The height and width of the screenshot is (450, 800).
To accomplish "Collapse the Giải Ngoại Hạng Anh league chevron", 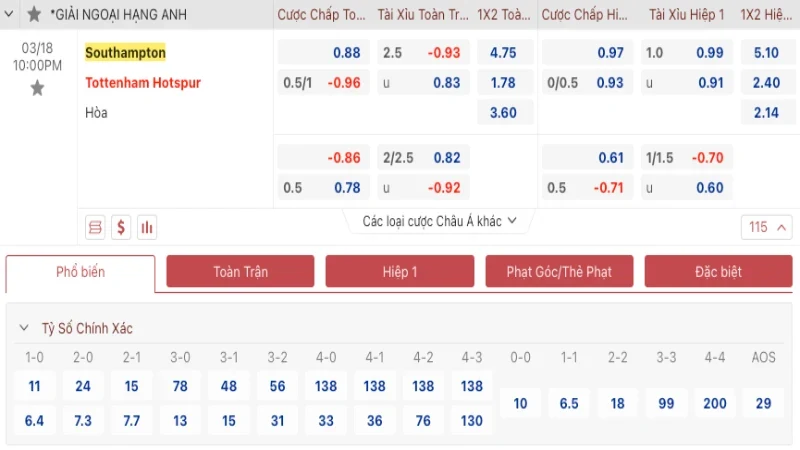I will pos(9,14).
